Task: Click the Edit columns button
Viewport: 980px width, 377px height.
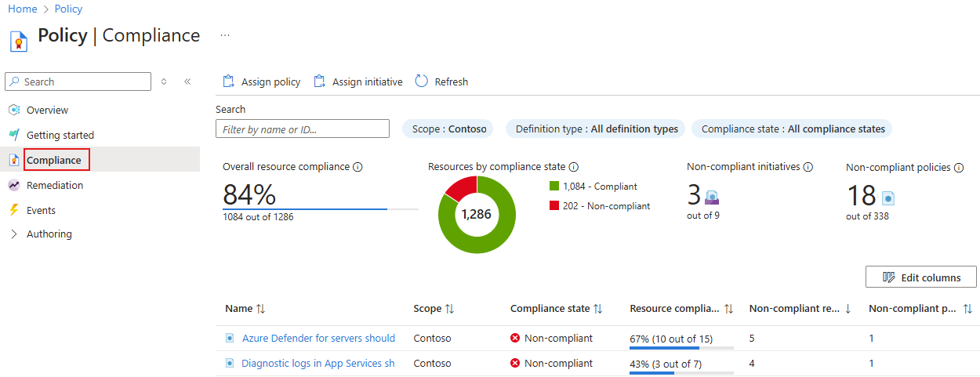Action: click(x=920, y=277)
